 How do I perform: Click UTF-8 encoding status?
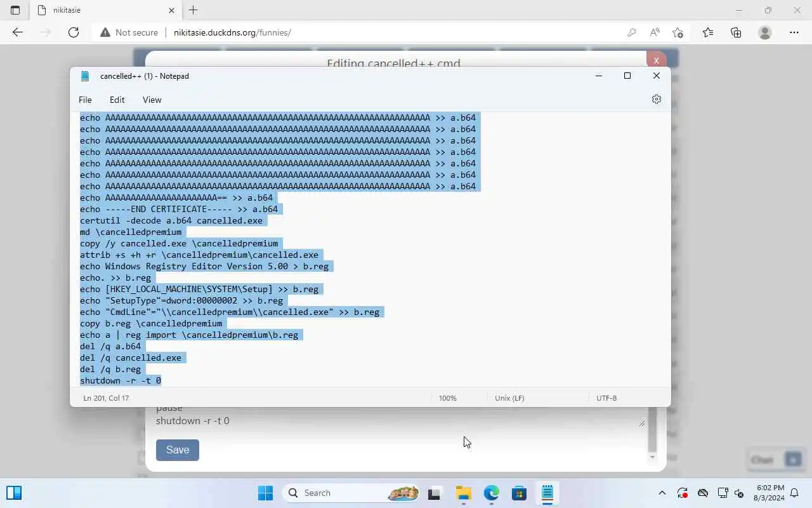[x=606, y=398]
